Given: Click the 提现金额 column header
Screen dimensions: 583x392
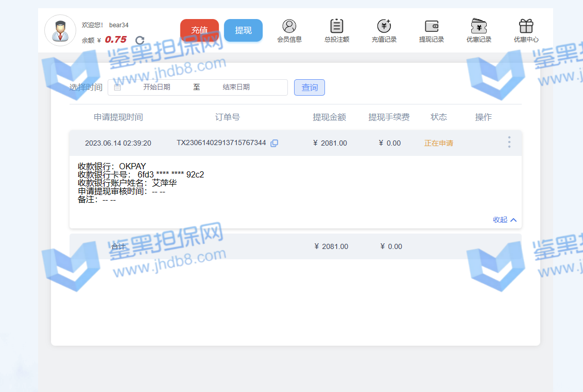Looking at the screenshot, I should [330, 117].
